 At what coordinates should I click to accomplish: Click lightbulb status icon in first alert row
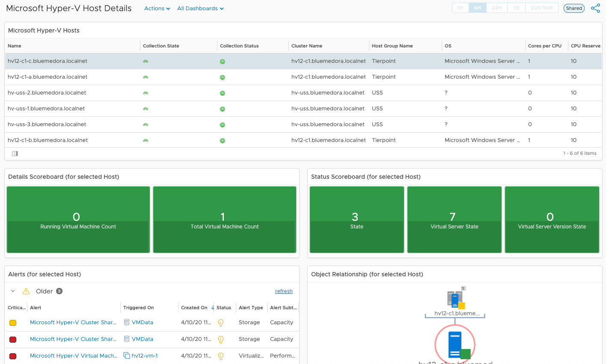[x=221, y=323]
